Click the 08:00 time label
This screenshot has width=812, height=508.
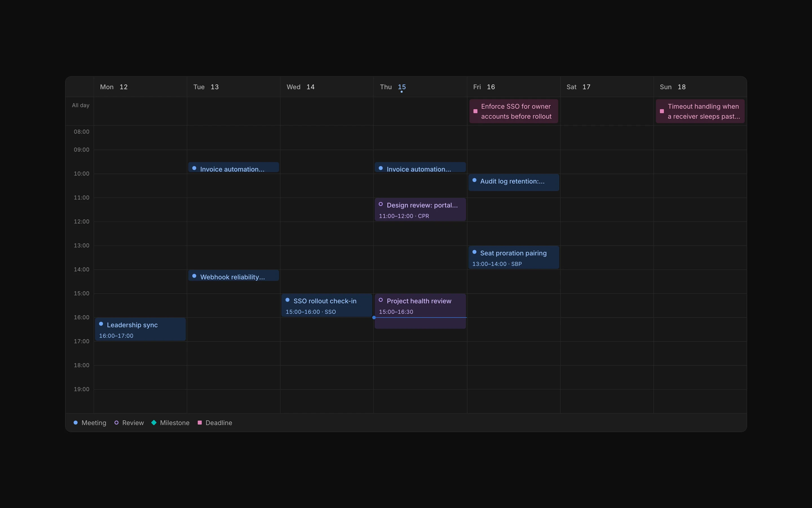tap(81, 132)
